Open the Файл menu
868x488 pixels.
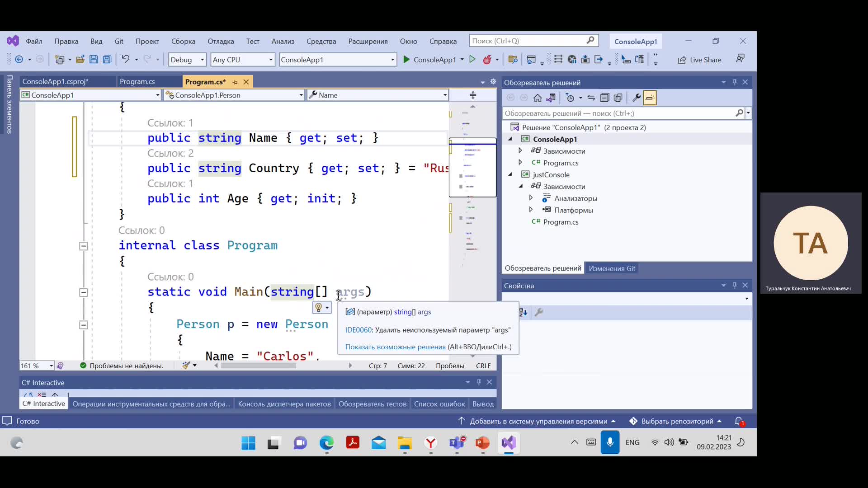coord(34,41)
